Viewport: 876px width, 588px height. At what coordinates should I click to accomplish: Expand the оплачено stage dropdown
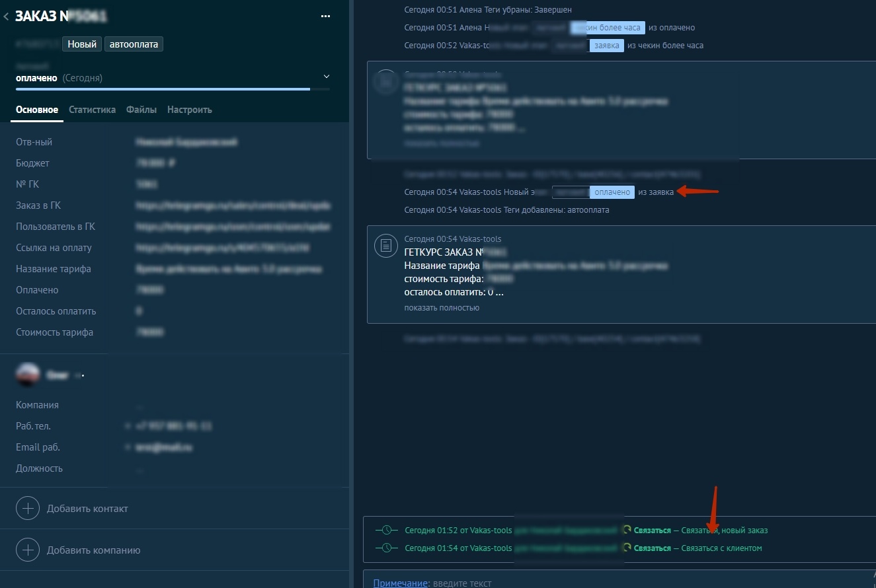[x=326, y=77]
